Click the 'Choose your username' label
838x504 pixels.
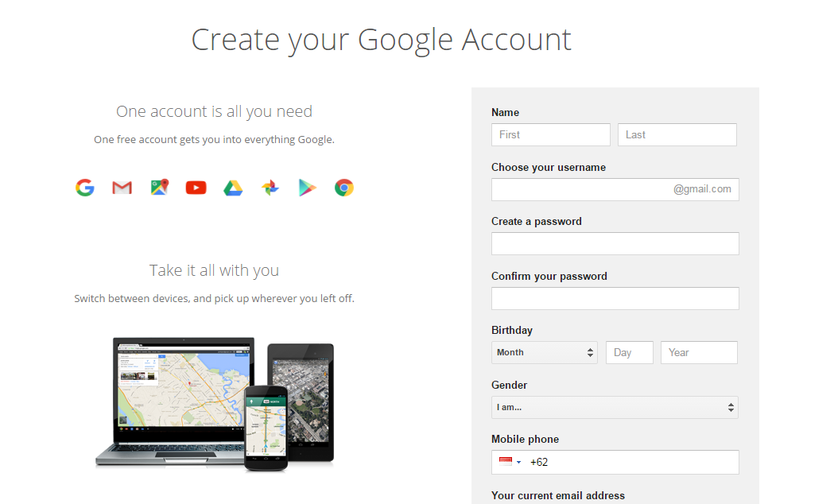pos(549,167)
